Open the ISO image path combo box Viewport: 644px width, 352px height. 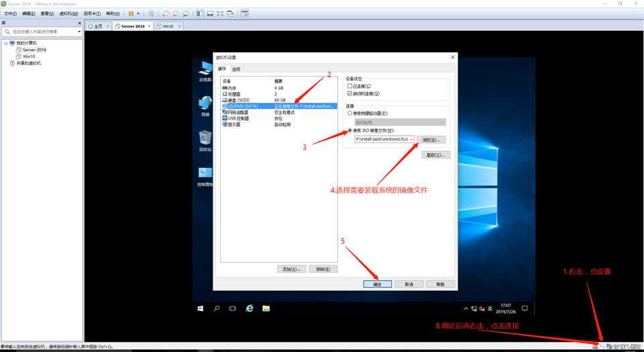(x=384, y=140)
